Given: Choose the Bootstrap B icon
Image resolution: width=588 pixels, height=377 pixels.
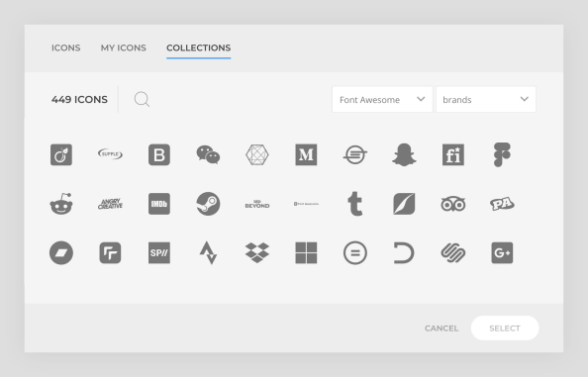Looking at the screenshot, I should [x=159, y=154].
